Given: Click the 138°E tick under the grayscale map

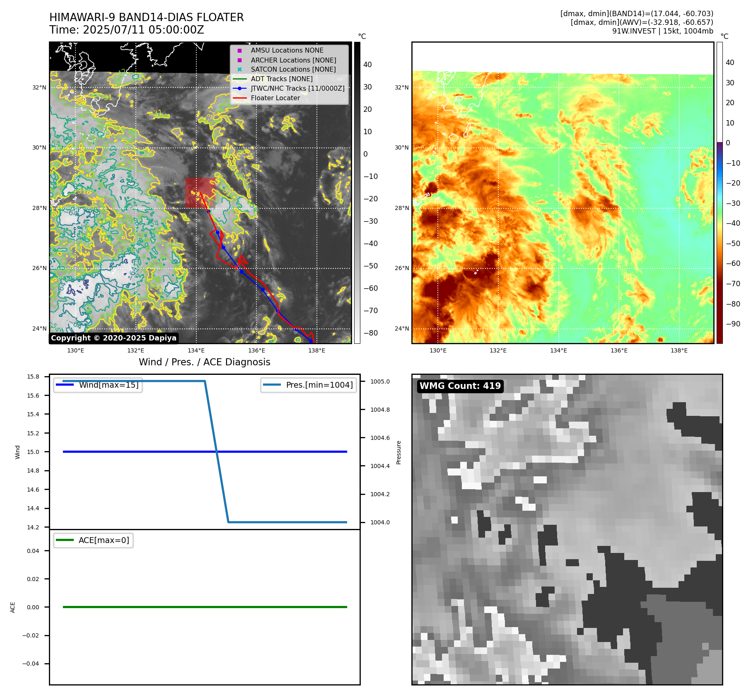Looking at the screenshot, I should 317,351.
